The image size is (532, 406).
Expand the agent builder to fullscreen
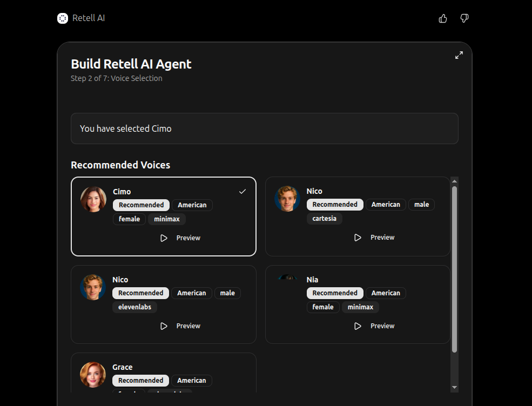click(459, 55)
